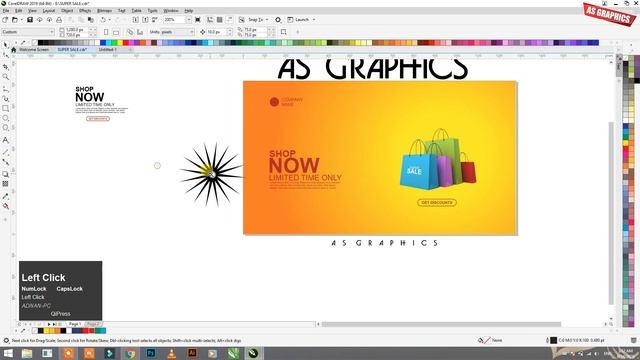Toggle Show guidelines button
The image size is (640, 360).
pyautogui.click(x=229, y=20)
